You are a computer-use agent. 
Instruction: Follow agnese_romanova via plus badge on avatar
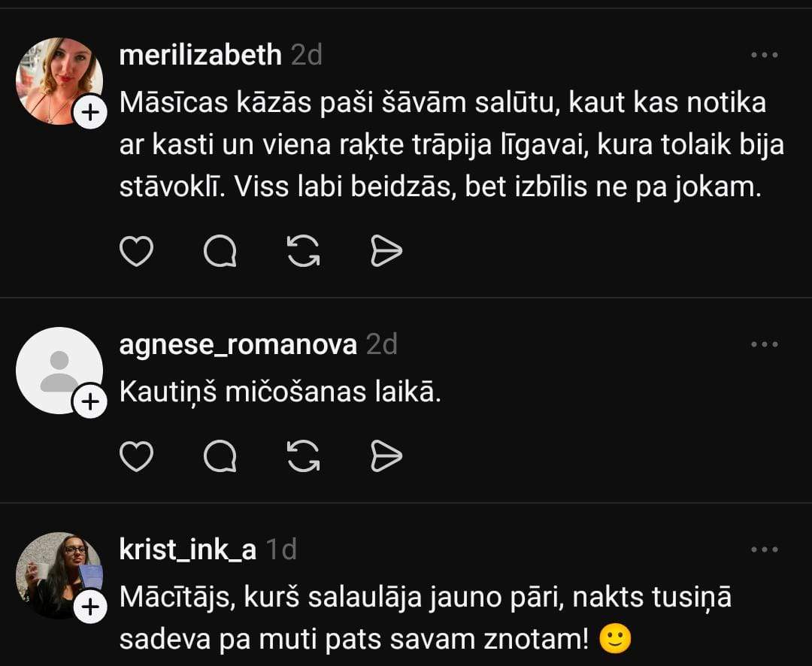90,402
